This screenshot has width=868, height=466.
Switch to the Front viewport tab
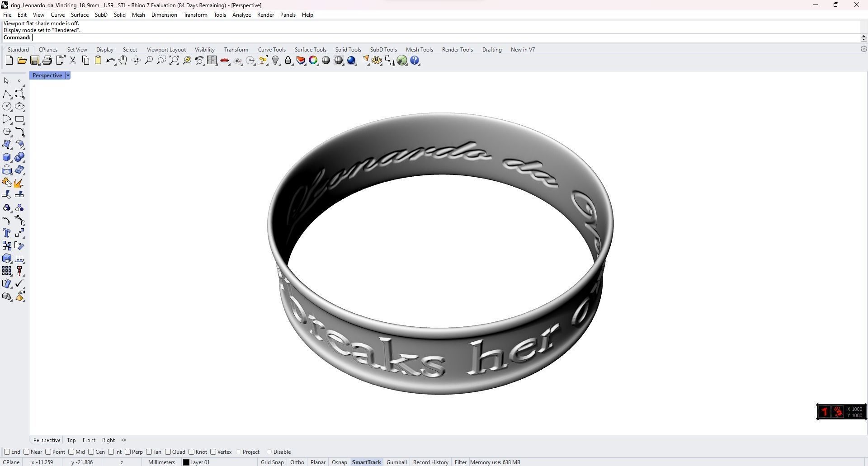89,440
